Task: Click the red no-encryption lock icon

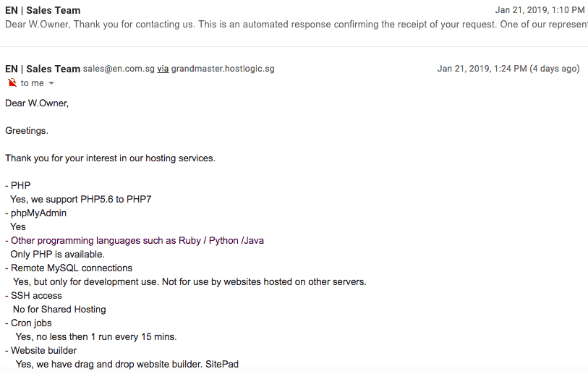Action: pyautogui.click(x=12, y=82)
